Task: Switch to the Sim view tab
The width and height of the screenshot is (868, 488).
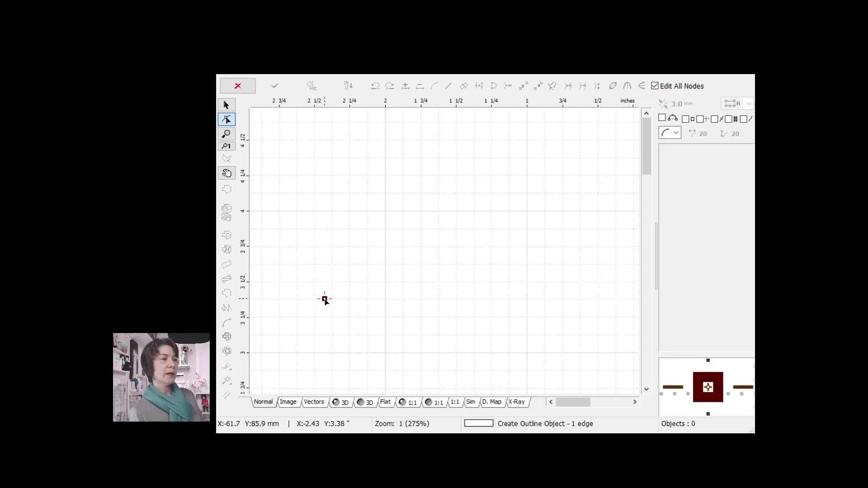Action: click(x=471, y=402)
